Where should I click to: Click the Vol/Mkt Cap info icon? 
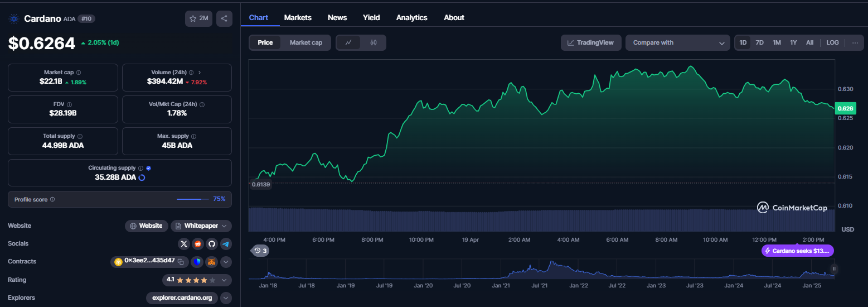[x=202, y=104]
